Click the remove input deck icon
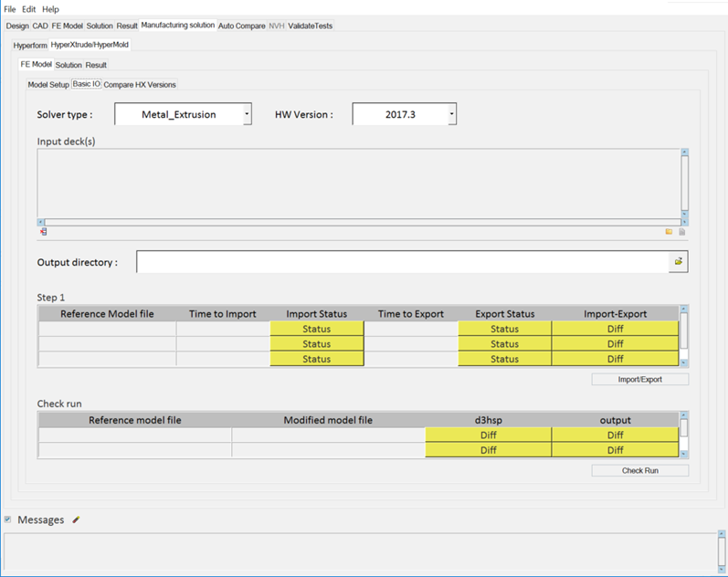 point(43,232)
